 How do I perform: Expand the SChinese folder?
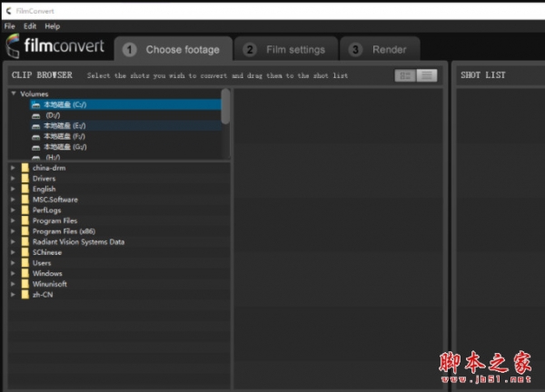pos(13,252)
